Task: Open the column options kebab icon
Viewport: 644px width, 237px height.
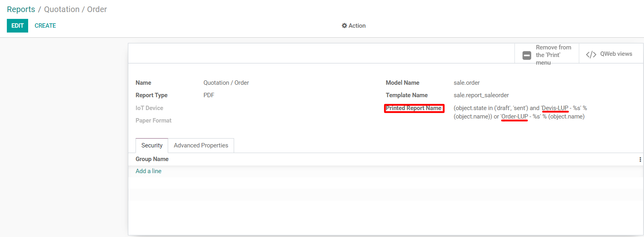Action: coord(640,159)
